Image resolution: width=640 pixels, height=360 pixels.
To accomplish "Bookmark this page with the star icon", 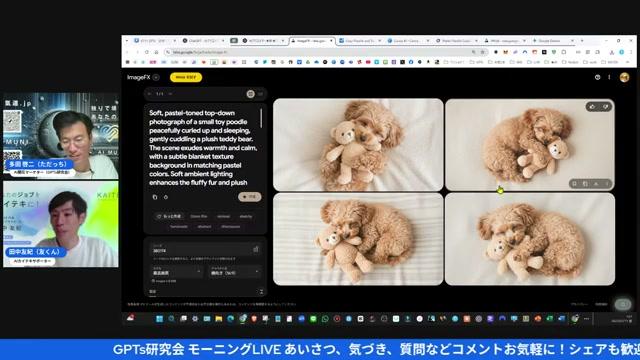I will (482, 52).
